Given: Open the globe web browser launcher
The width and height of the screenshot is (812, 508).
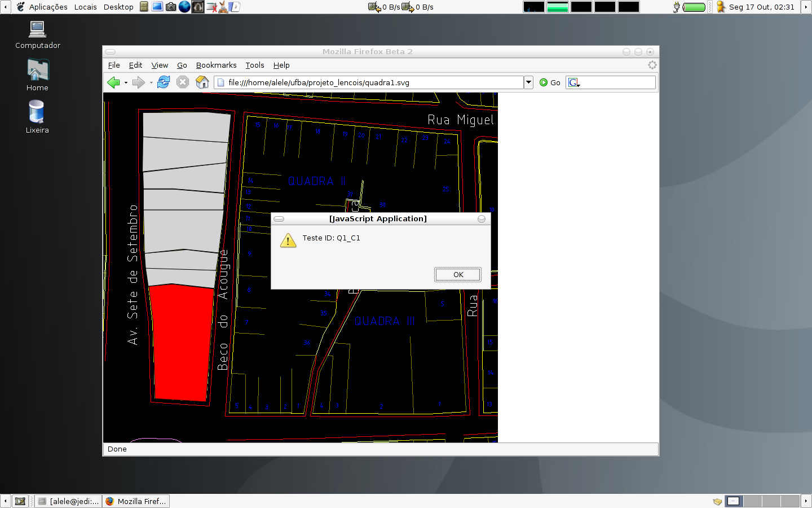Looking at the screenshot, I should [184, 7].
